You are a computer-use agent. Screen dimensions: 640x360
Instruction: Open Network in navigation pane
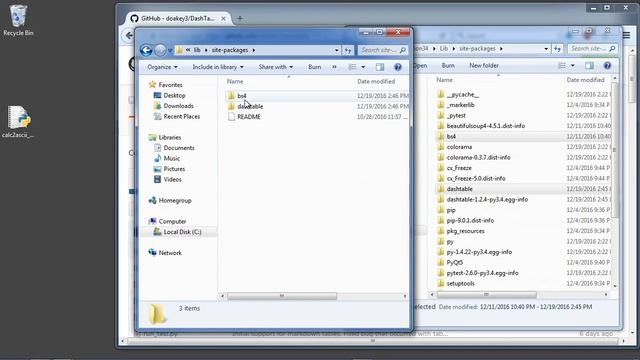170,253
